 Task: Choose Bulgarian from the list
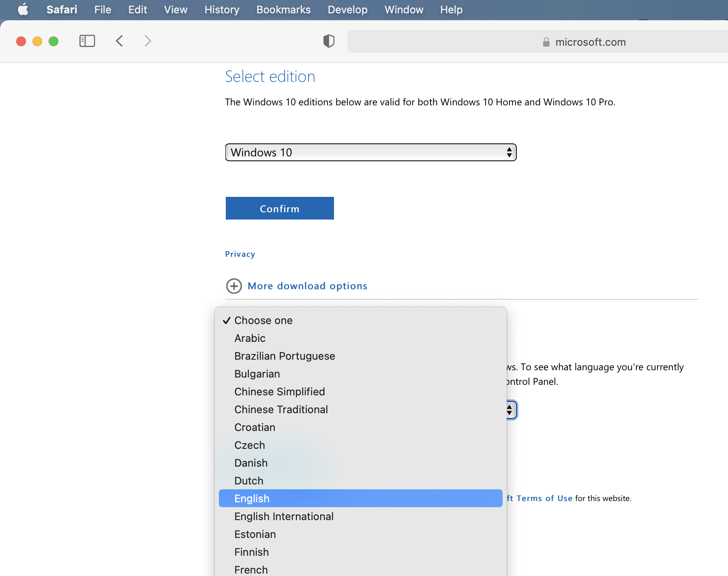tap(361, 374)
